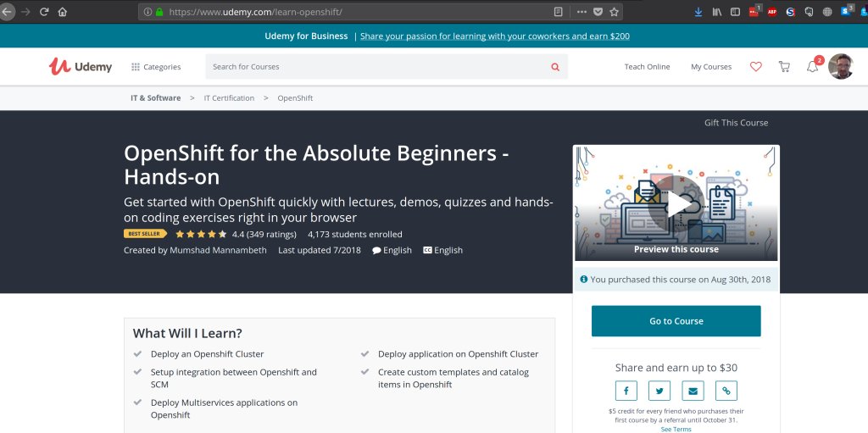The width and height of the screenshot is (868, 433).
Task: Click the red search magnifier icon
Action: (x=555, y=67)
